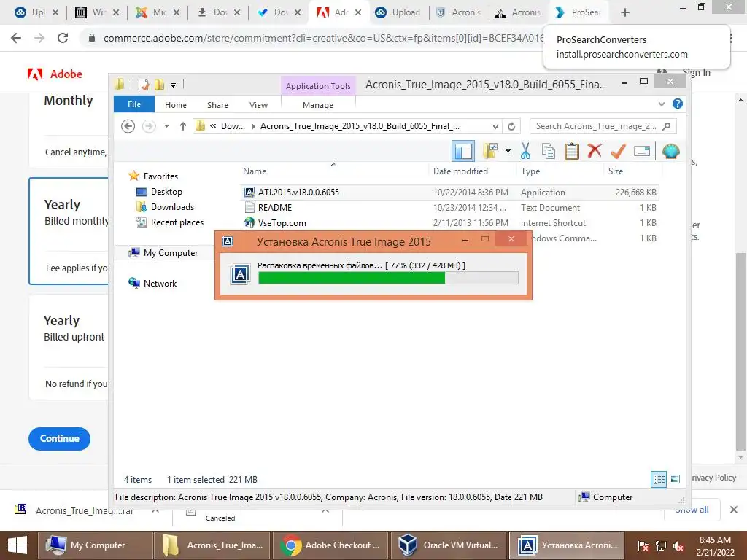Click the Chrome address bar URL

point(323,38)
